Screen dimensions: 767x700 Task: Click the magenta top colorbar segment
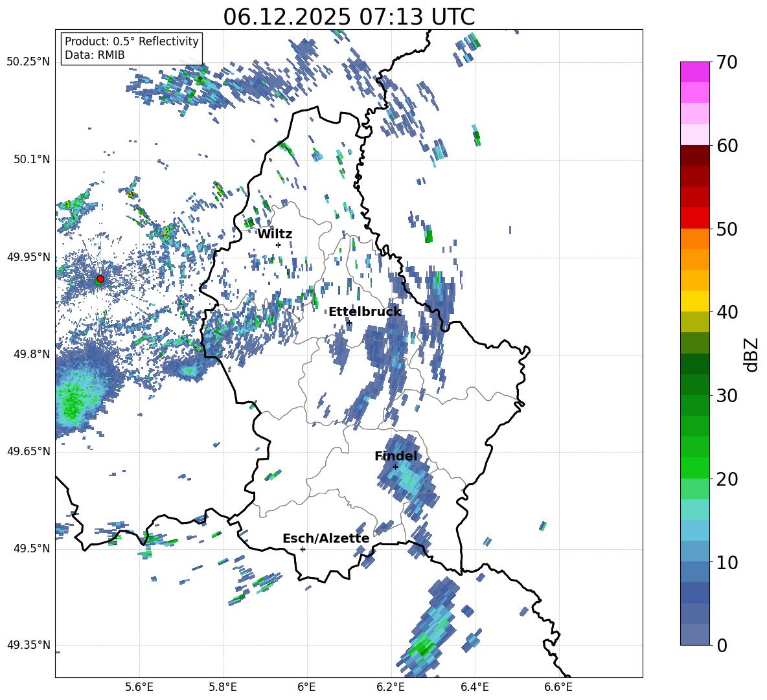click(694, 72)
